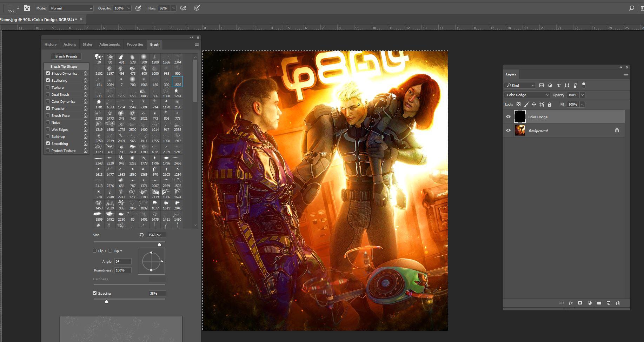Click the Lock all padlock icon
The height and width of the screenshot is (342, 644).
point(550,105)
